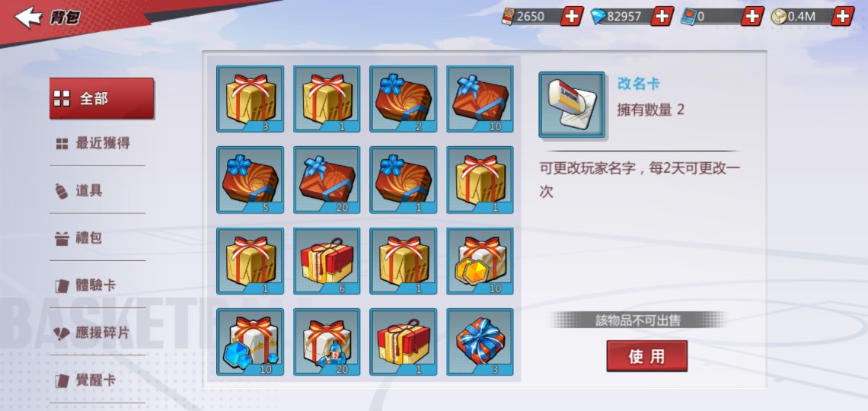This screenshot has width=868, height=411.
Task: Choose the white gift box with blue diamonds
Action: [251, 342]
